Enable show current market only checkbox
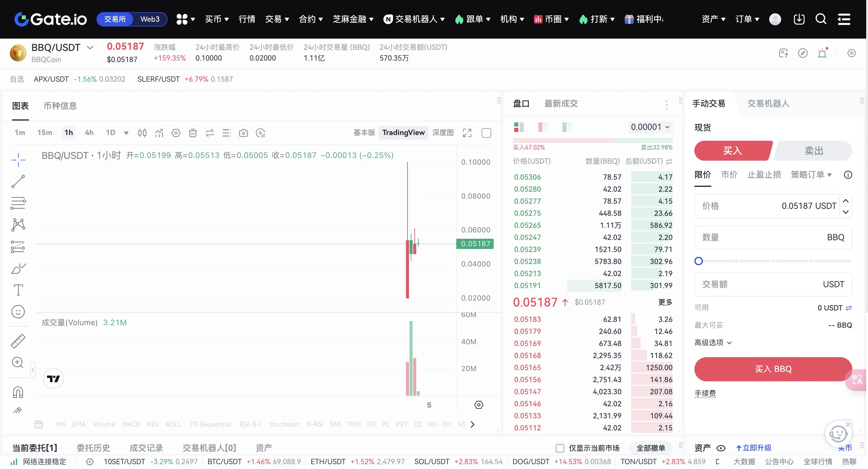The height and width of the screenshot is (469, 868). coord(560,448)
